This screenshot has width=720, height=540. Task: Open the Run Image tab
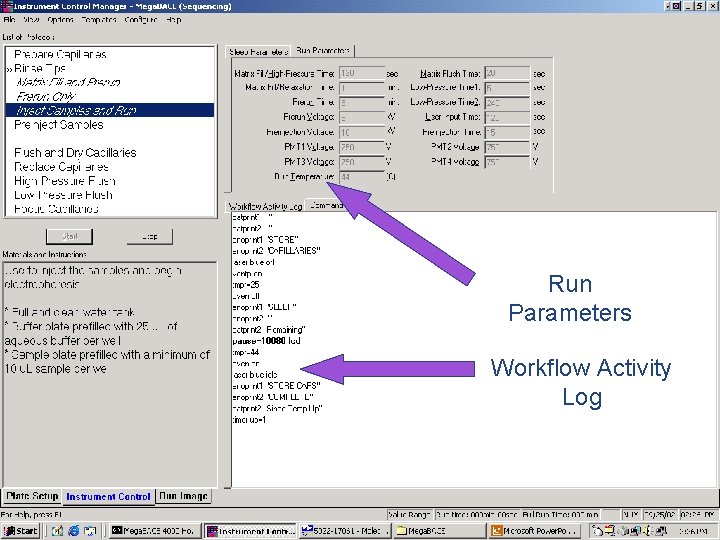(183, 496)
